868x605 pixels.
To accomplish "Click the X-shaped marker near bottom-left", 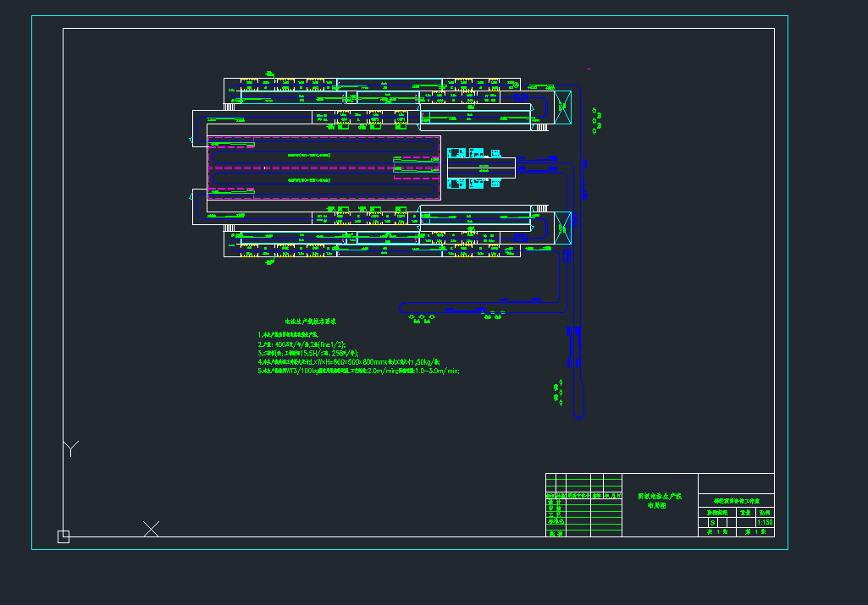I will coord(151,529).
